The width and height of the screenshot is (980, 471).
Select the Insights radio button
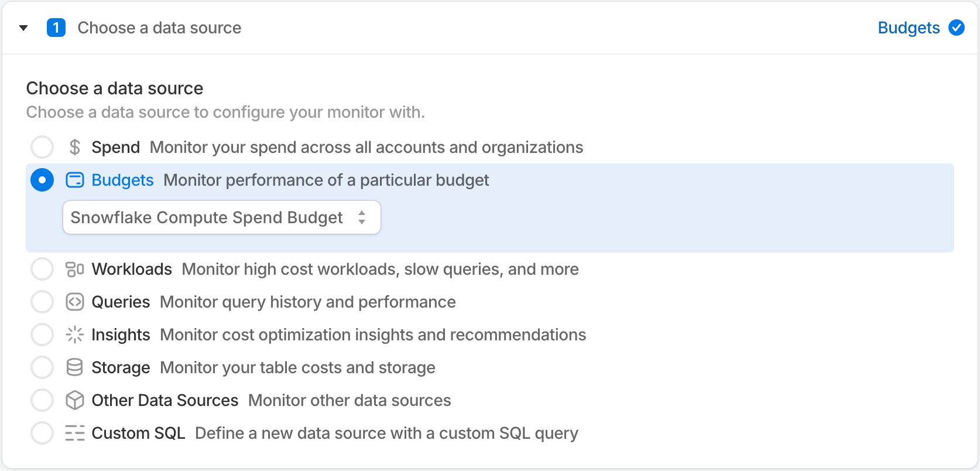click(42, 335)
